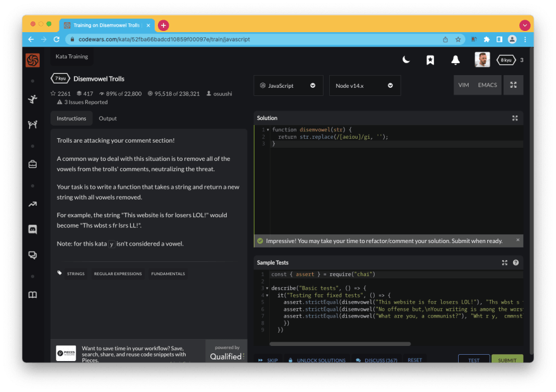The height and width of the screenshot is (392, 556).
Task: Open the user profile avatar
Action: [x=482, y=59]
